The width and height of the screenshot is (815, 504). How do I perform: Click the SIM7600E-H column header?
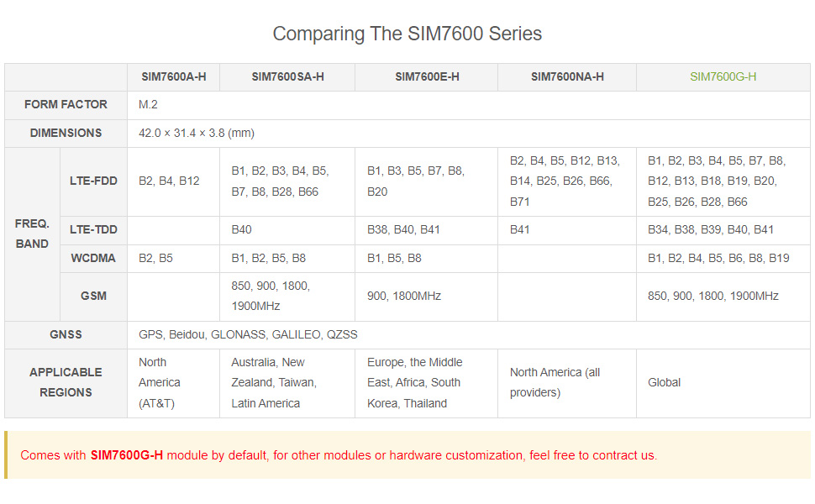point(427,76)
